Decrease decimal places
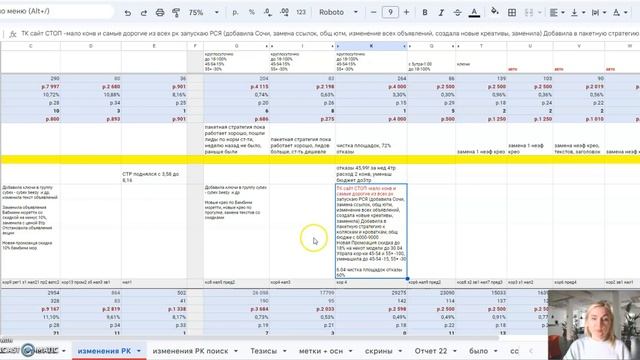 (268, 13)
